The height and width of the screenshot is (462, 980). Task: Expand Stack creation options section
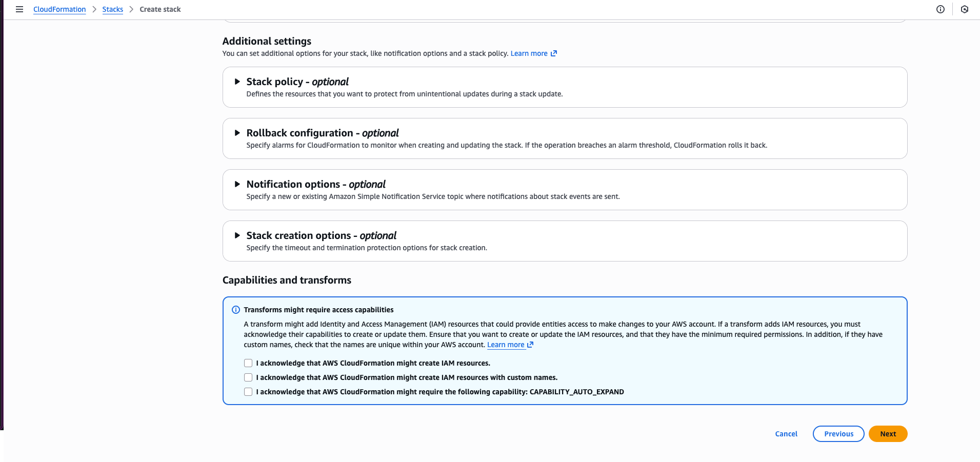[237, 235]
